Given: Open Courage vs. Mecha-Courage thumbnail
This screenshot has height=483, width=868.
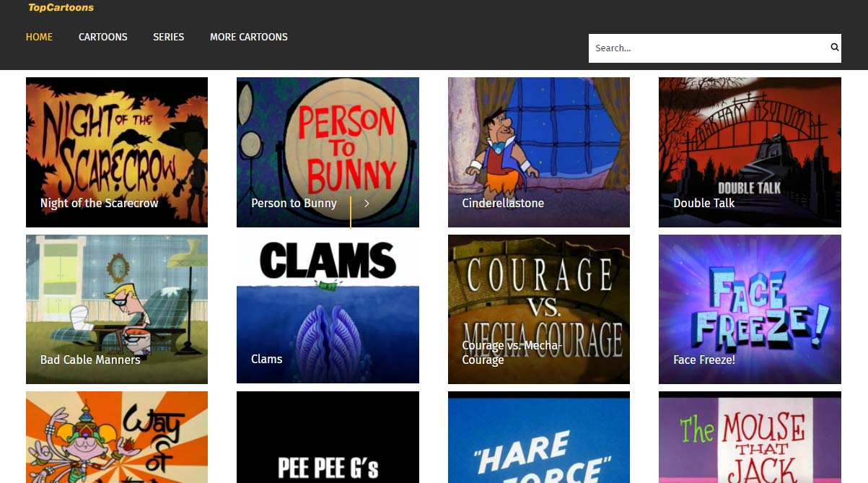Looking at the screenshot, I should click(x=539, y=309).
